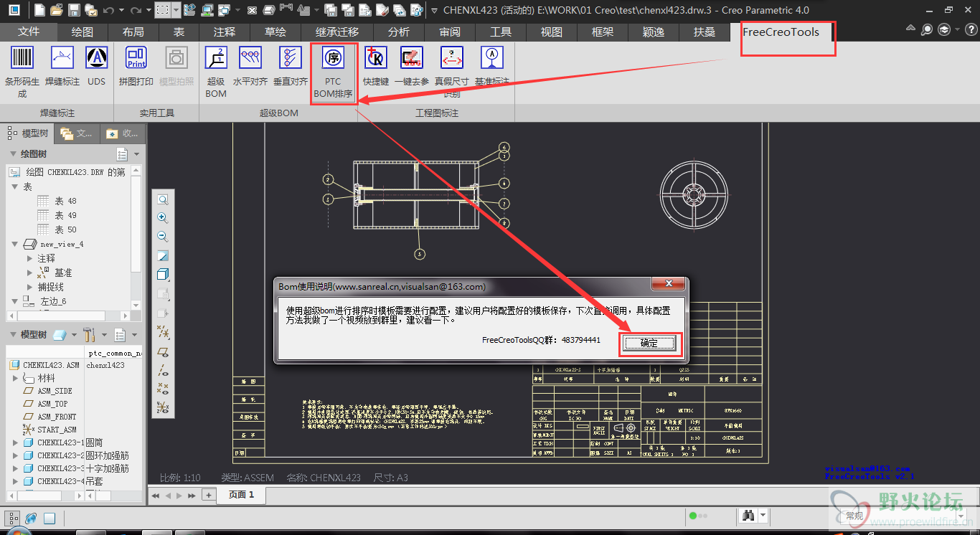Open the redo history dropdown arrow
980x535 pixels.
click(x=150, y=11)
